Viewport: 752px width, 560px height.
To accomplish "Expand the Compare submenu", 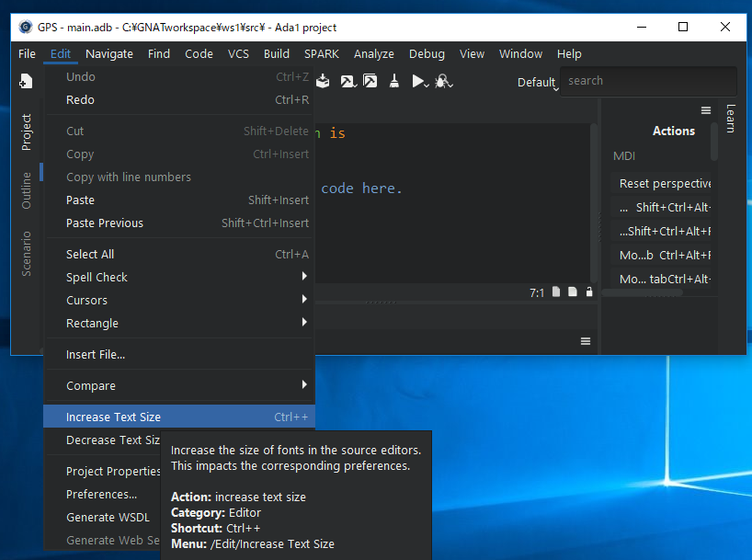I will 90,385.
